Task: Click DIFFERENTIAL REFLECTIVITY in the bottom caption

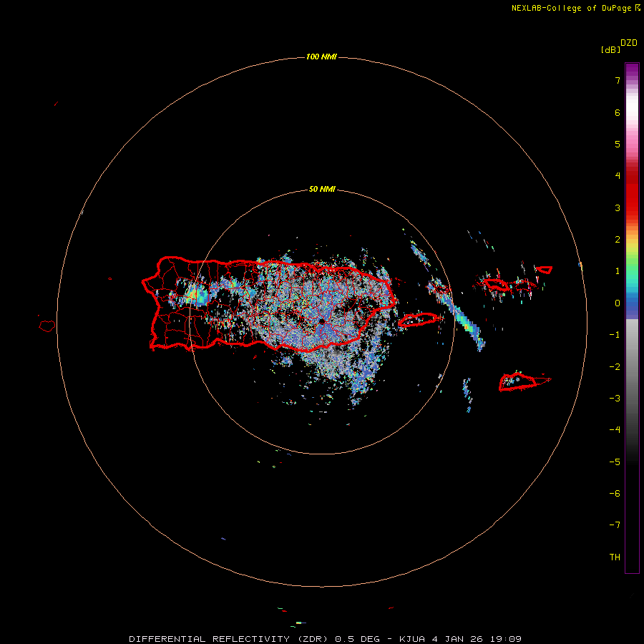Action: (x=210, y=639)
